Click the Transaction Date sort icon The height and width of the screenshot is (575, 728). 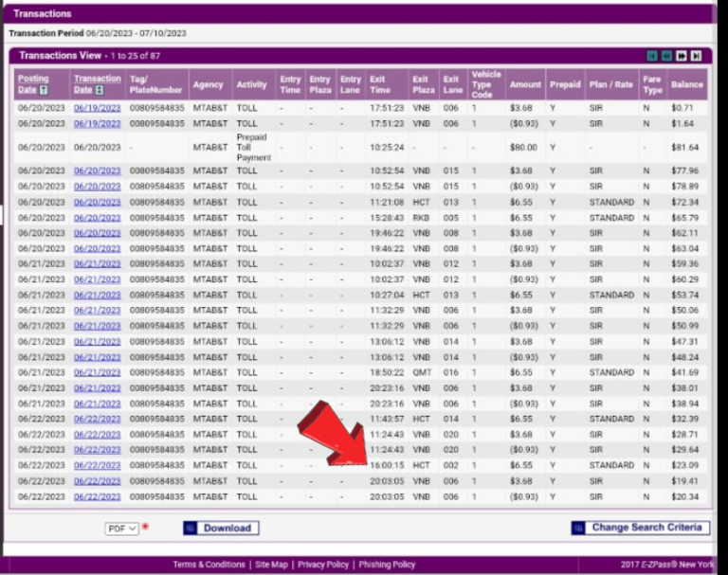pyautogui.click(x=100, y=90)
